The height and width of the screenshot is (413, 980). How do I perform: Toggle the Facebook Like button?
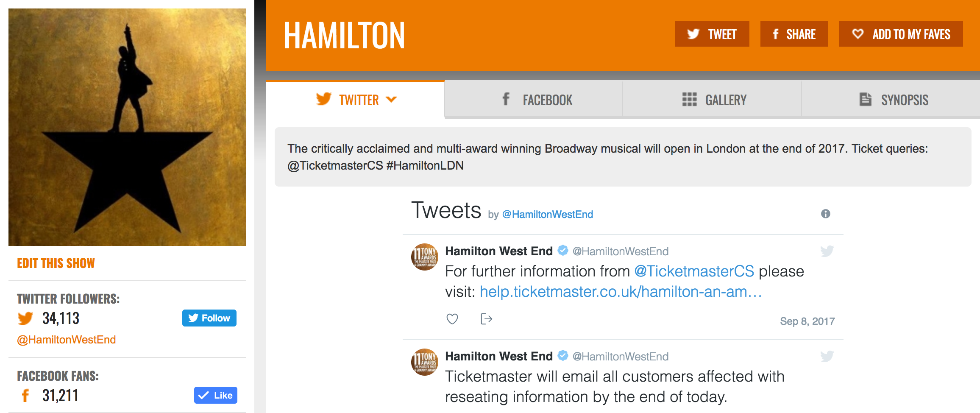coord(216,395)
